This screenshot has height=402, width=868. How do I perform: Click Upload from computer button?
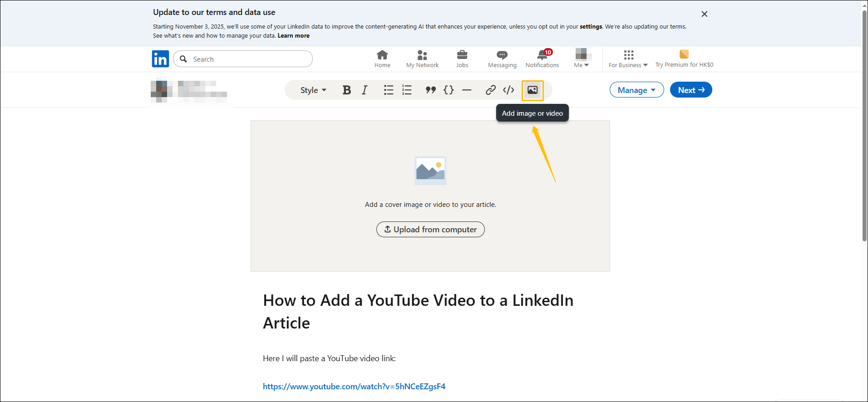coord(430,230)
